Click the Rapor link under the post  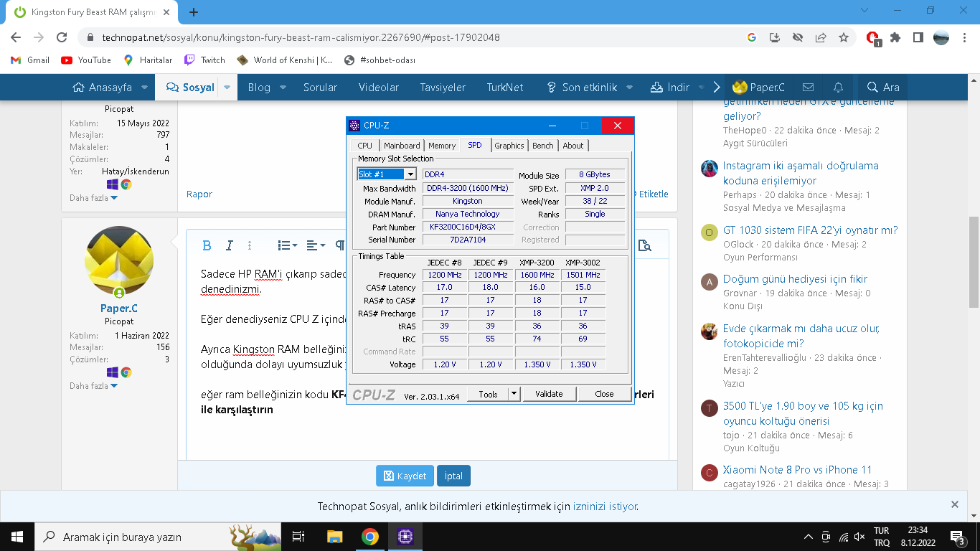tap(199, 194)
